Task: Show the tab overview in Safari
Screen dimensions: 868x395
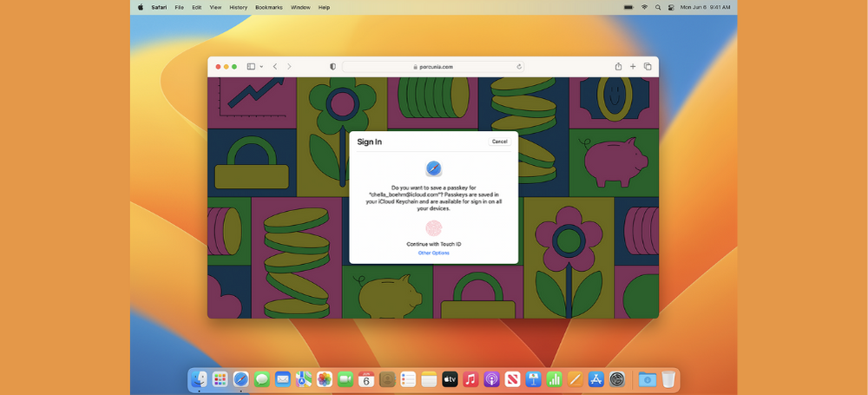Action: pyautogui.click(x=648, y=67)
